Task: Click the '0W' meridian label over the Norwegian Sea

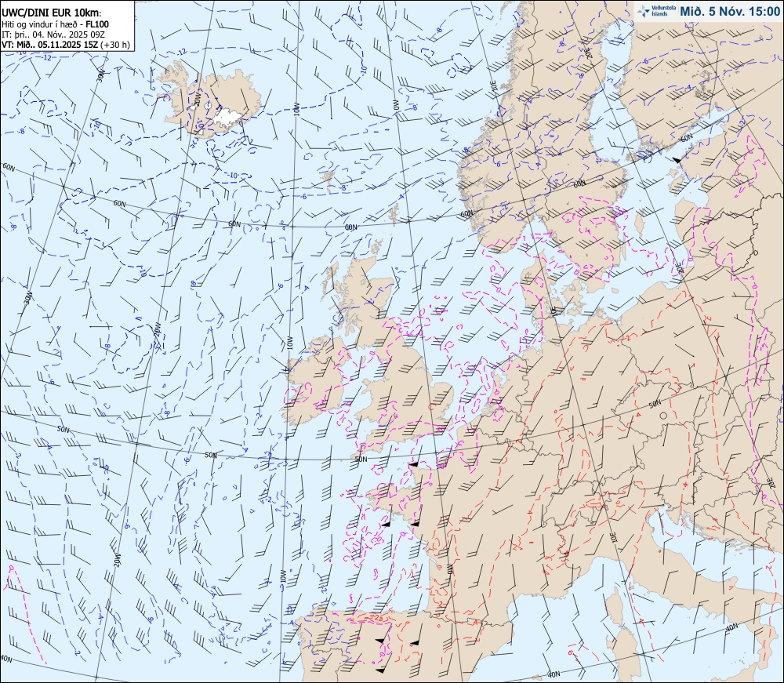Action: (x=395, y=104)
